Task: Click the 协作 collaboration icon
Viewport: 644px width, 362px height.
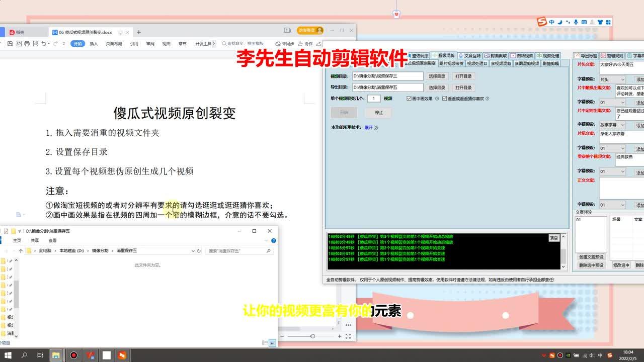Action: click(x=305, y=44)
